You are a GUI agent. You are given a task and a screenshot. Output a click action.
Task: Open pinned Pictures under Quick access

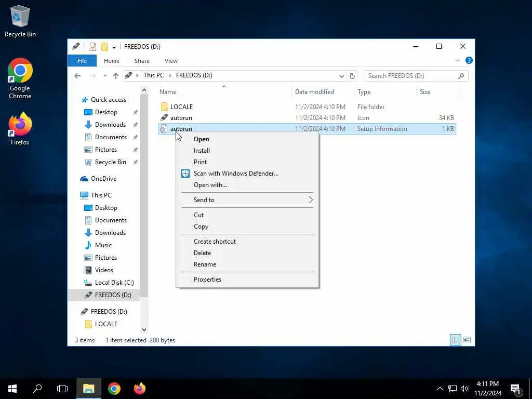(106, 150)
